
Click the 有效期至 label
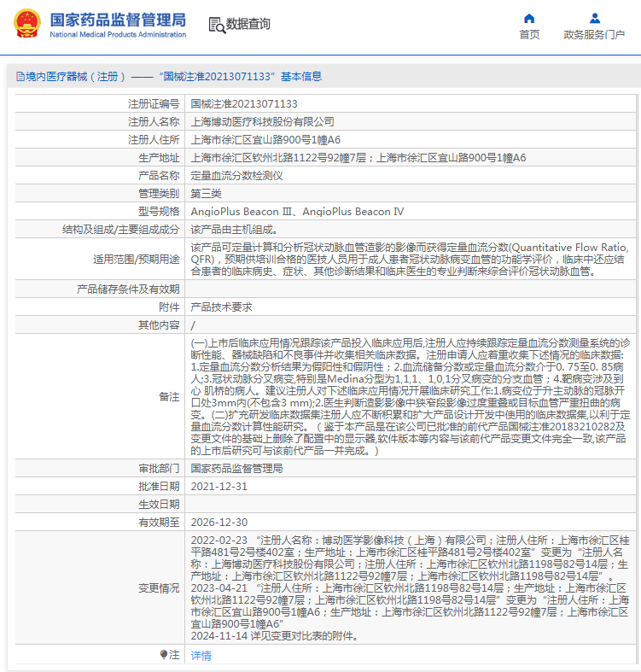159,523
